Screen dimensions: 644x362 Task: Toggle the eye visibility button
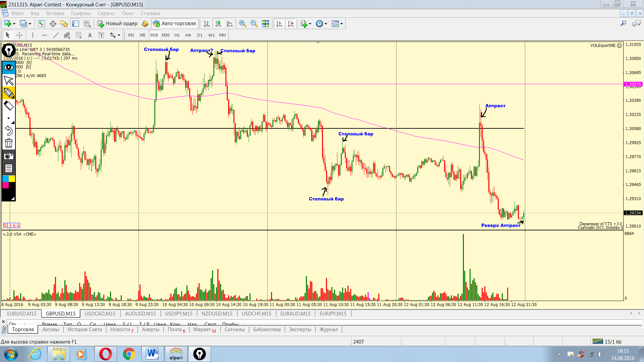point(9,67)
